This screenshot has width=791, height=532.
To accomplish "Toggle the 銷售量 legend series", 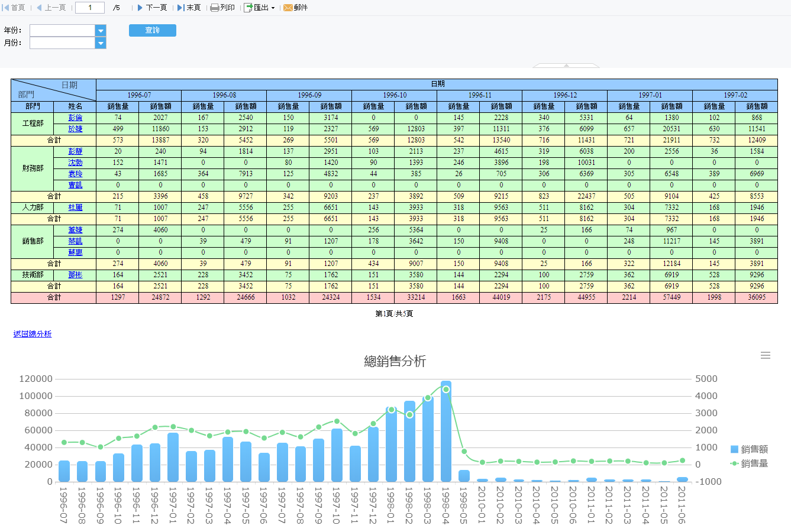I will [749, 463].
